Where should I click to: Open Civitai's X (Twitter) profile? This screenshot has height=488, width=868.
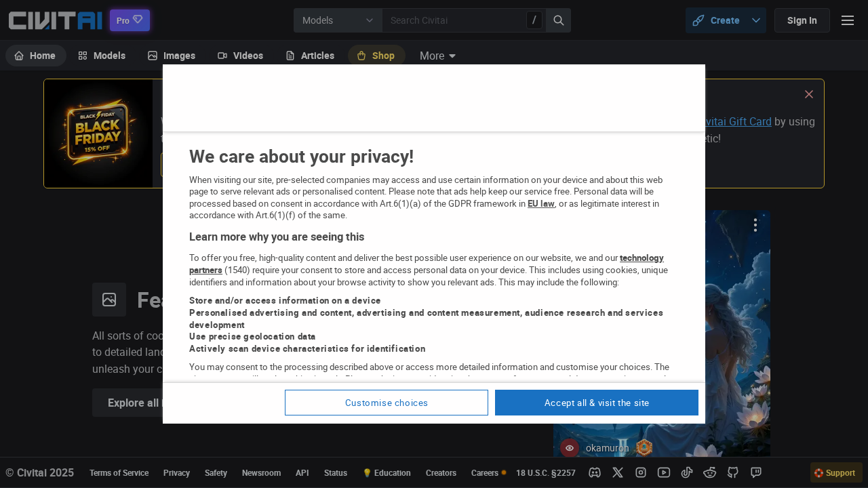(617, 472)
